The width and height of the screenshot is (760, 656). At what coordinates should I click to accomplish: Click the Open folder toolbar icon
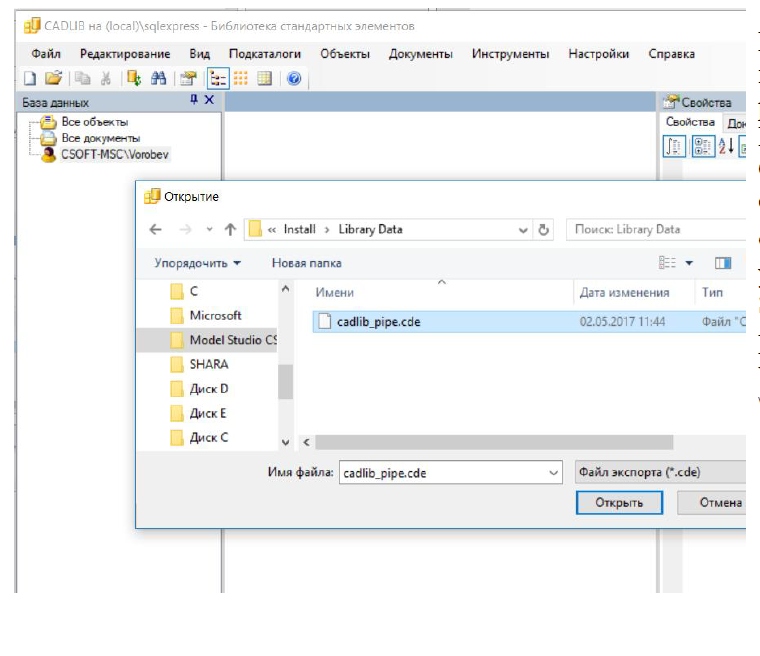pyautogui.click(x=53, y=78)
